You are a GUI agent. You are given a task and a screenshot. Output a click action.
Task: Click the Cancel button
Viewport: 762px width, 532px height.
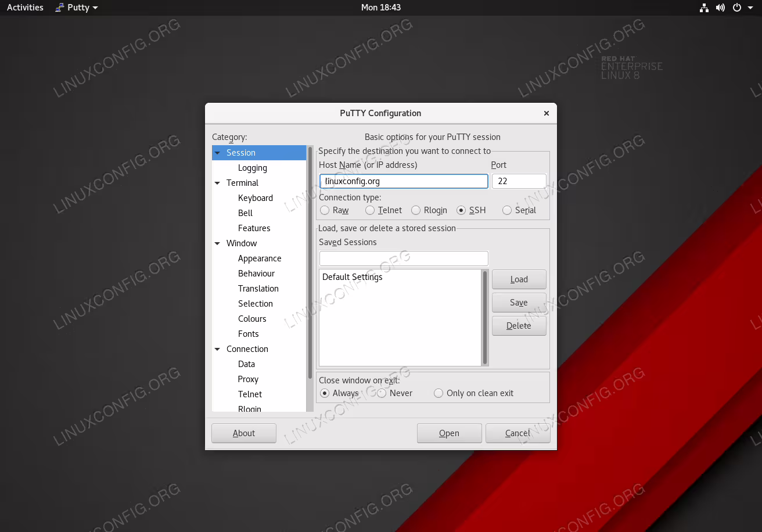coord(518,433)
